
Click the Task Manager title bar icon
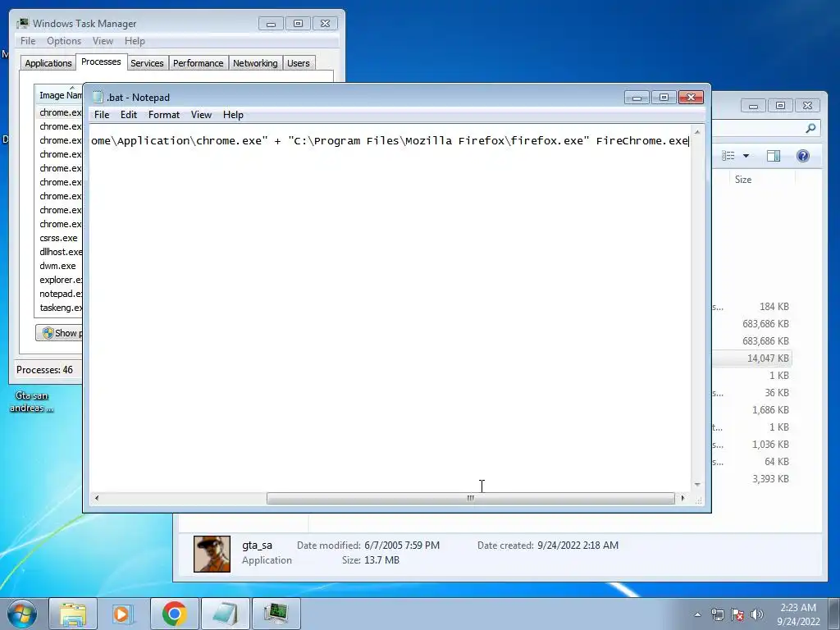point(22,23)
